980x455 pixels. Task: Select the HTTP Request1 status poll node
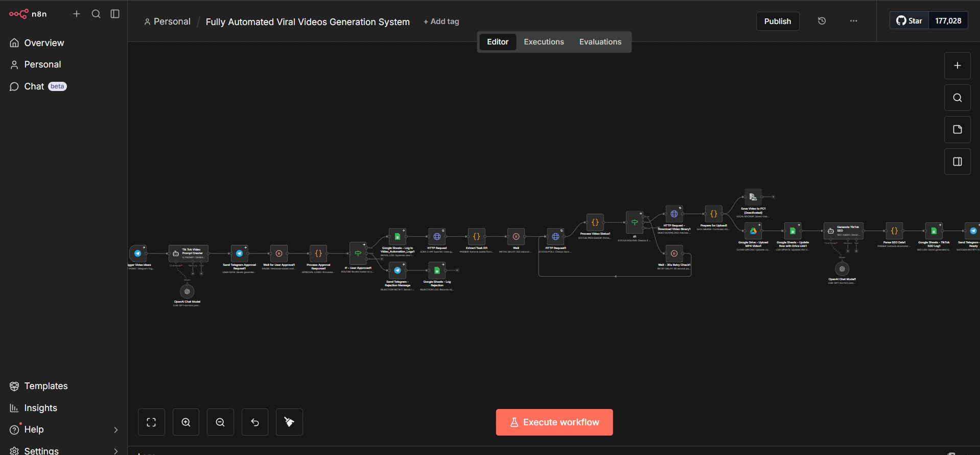point(555,237)
